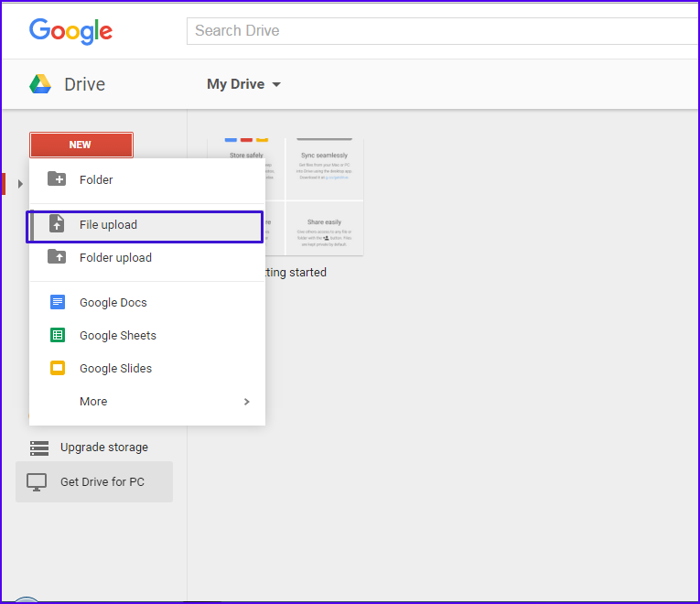This screenshot has height=604, width=700.
Task: Select Folder from the New menu
Action: click(x=147, y=179)
